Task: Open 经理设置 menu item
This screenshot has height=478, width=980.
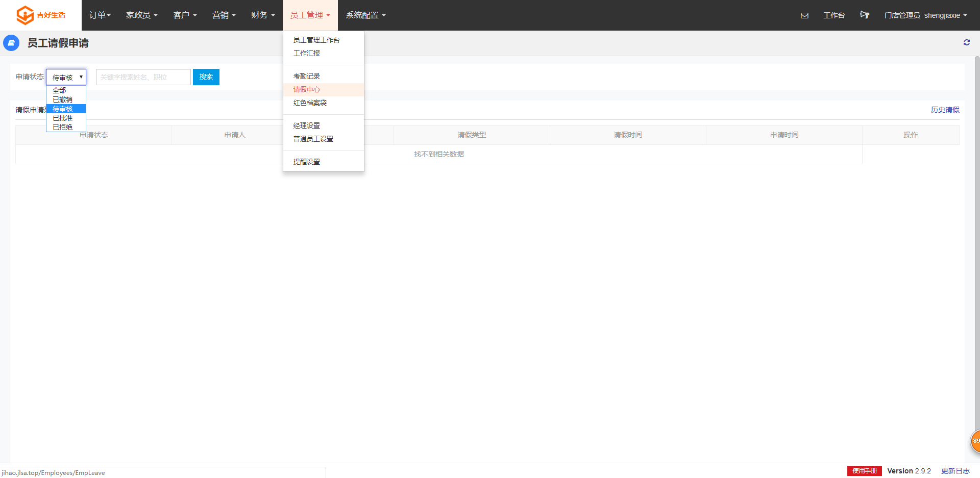Action: point(324,125)
